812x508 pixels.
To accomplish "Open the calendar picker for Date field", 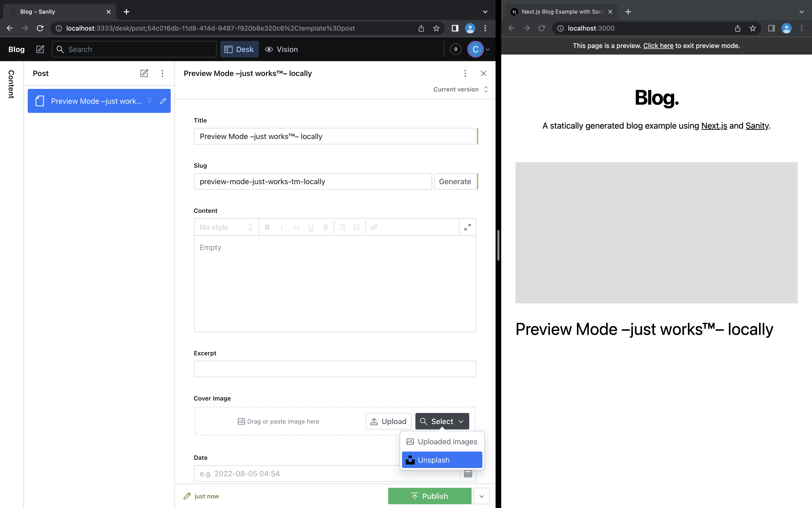I will [x=468, y=473].
